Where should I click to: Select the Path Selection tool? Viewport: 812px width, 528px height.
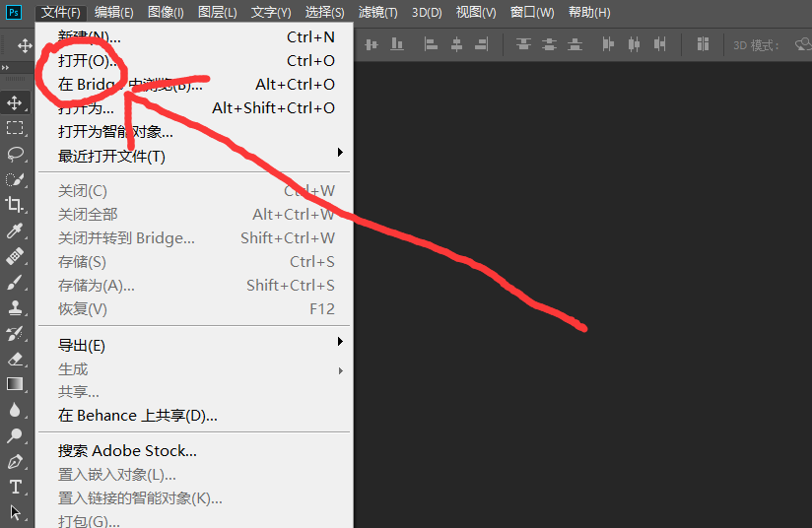pos(15,513)
